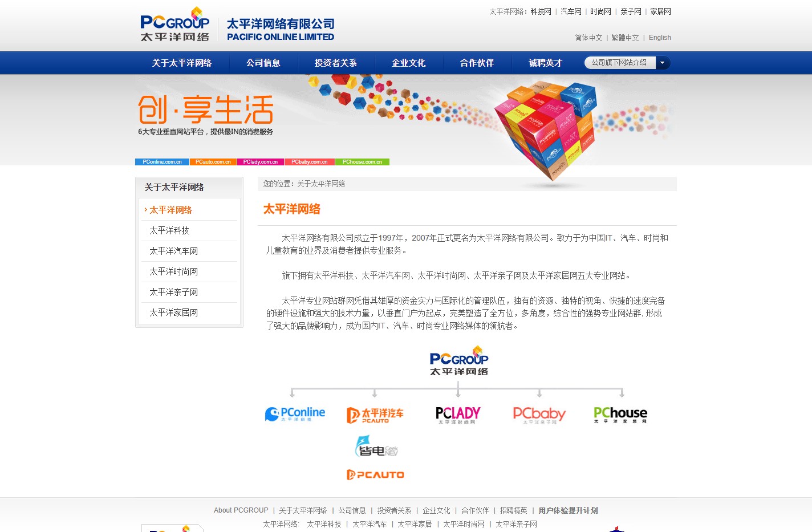This screenshot has height=532, width=812.
Task: Open footer link 用户体验提升计划
Action: coord(568,510)
